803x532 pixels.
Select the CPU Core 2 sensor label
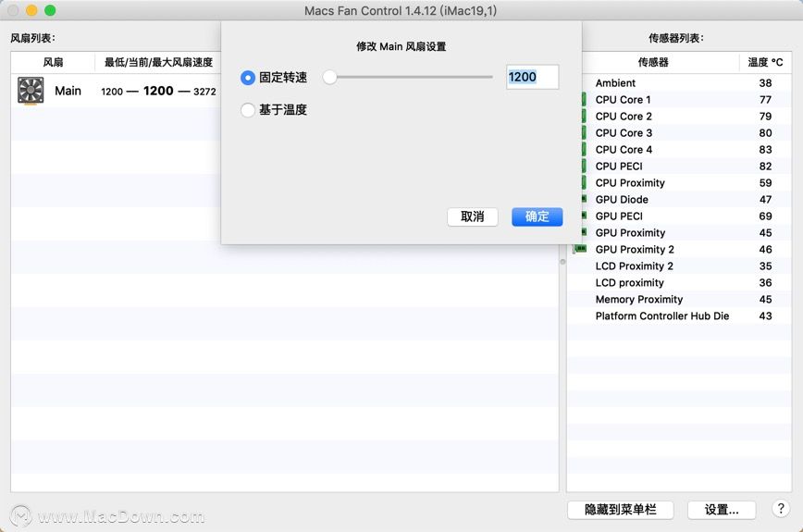coord(624,117)
